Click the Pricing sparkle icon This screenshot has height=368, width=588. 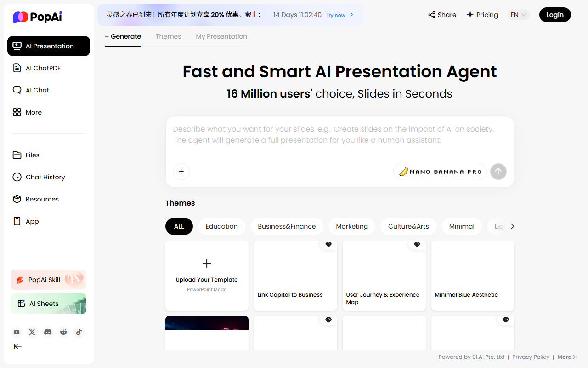coord(470,15)
